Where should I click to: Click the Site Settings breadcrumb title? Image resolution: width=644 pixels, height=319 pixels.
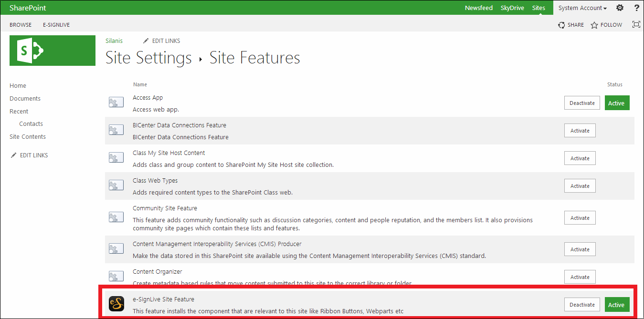[x=148, y=58]
